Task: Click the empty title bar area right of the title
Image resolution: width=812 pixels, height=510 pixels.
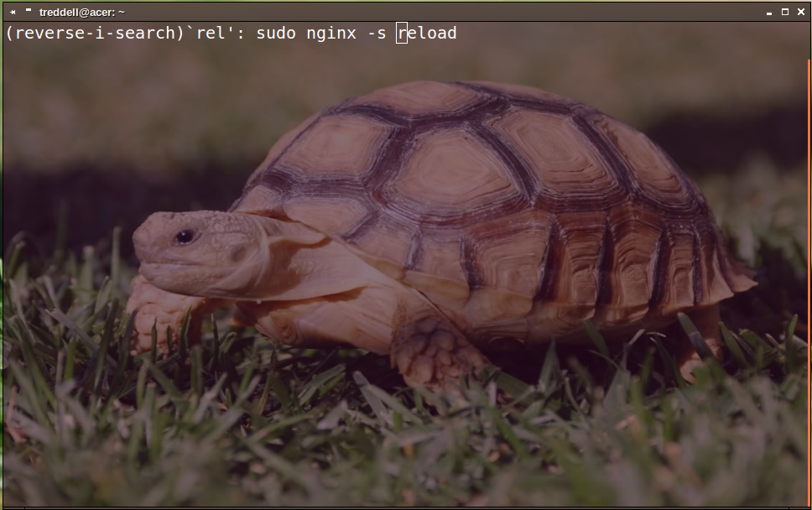Action: 419,12
